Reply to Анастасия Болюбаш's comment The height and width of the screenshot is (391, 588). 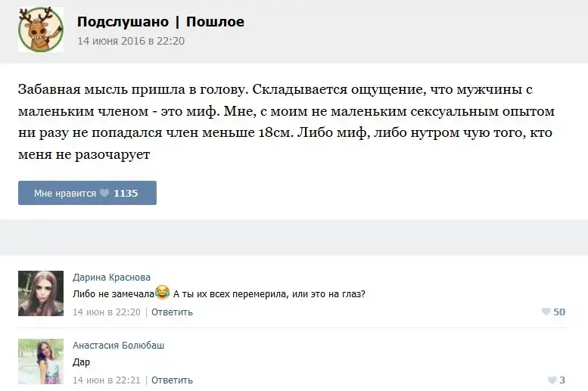click(x=172, y=380)
